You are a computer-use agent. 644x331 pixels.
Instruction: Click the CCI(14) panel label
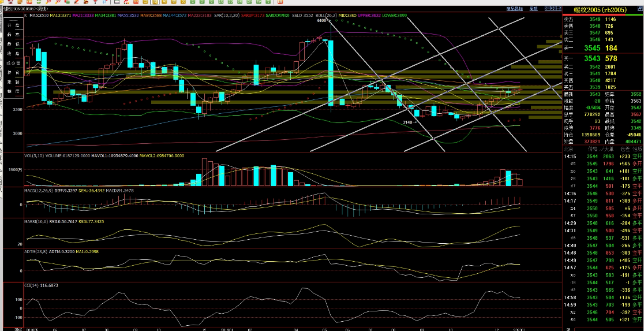pyautogui.click(x=32, y=285)
